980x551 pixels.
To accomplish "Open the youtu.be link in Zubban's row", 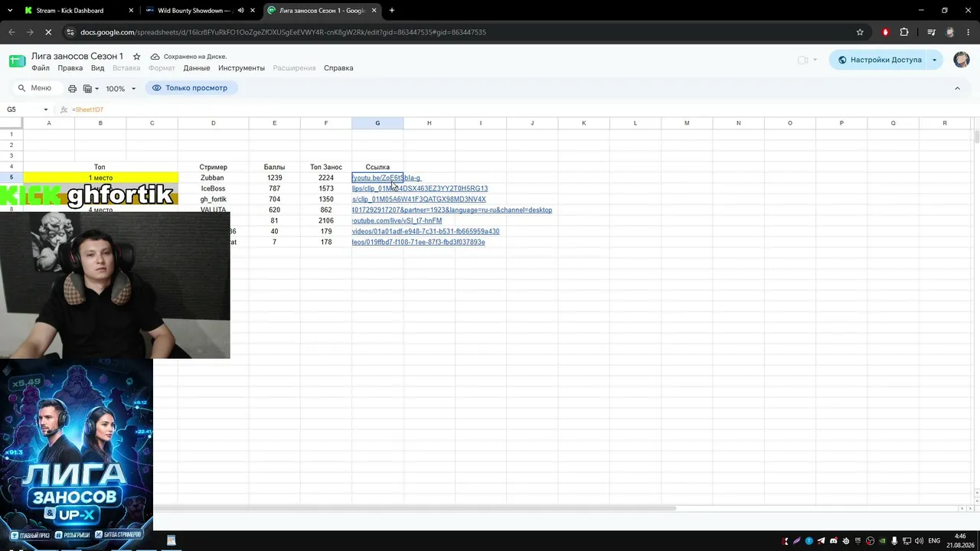I will pyautogui.click(x=387, y=178).
